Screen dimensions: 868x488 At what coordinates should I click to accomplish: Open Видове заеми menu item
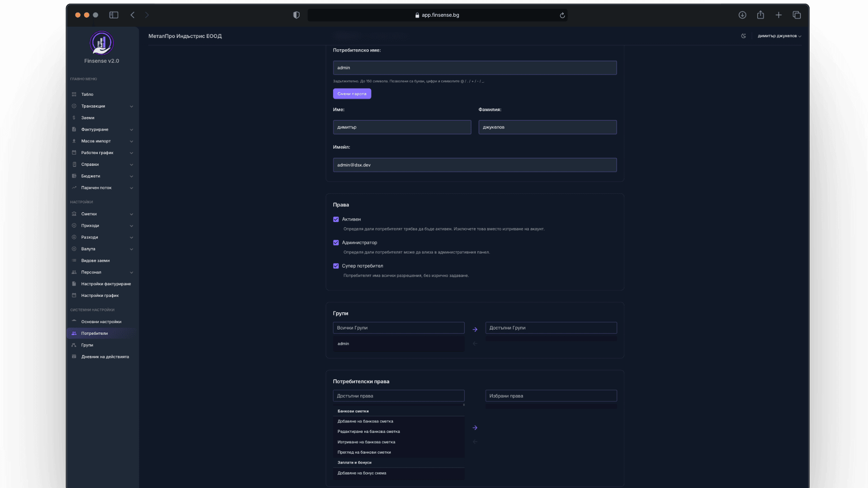103,261
